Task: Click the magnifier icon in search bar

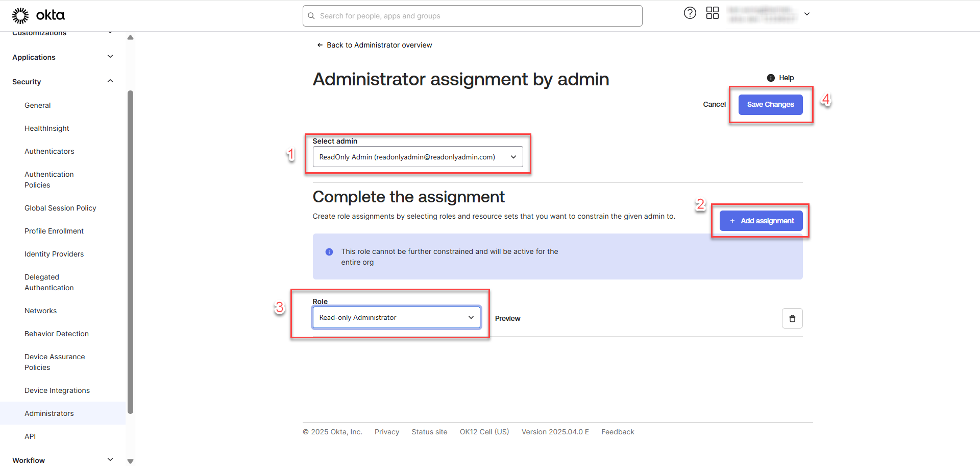Action: [311, 16]
